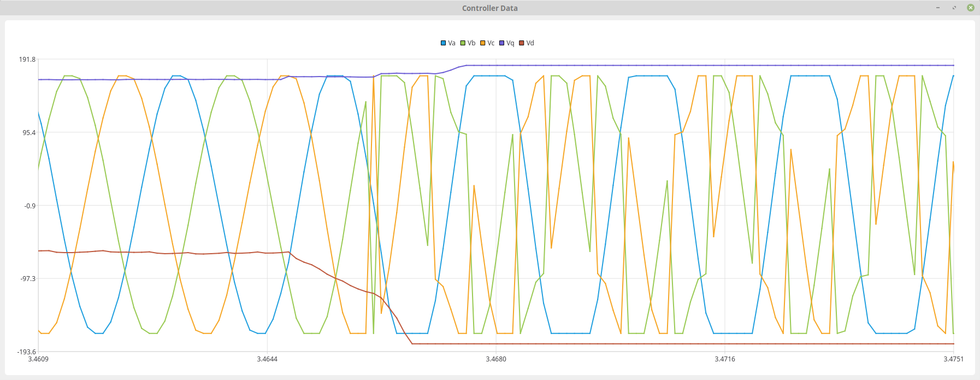The width and height of the screenshot is (980, 380).
Task: Click the -193.6 y-axis label
Action: click(26, 352)
